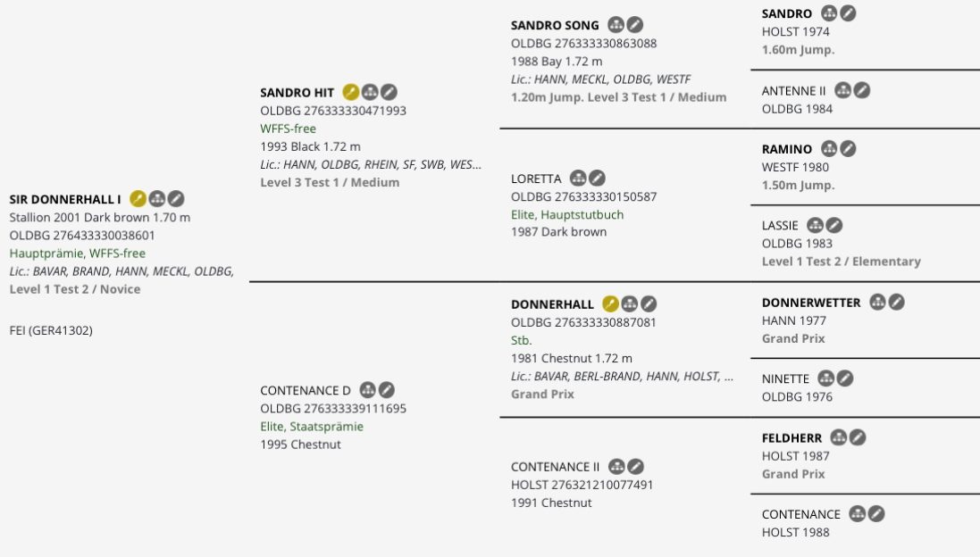Click the pencil edit icon next to RAMINO

point(848,148)
